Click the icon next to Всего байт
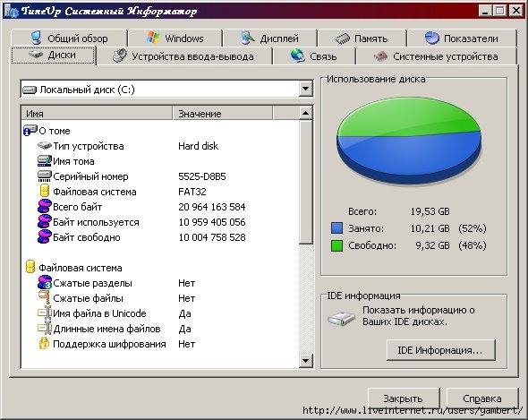Image resolution: width=528 pixels, height=420 pixels. (44, 207)
